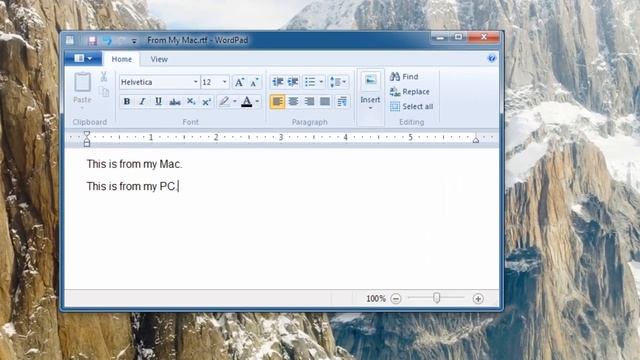Click the text 'This is from my Mac.'
640x360 pixels.
coord(134,164)
